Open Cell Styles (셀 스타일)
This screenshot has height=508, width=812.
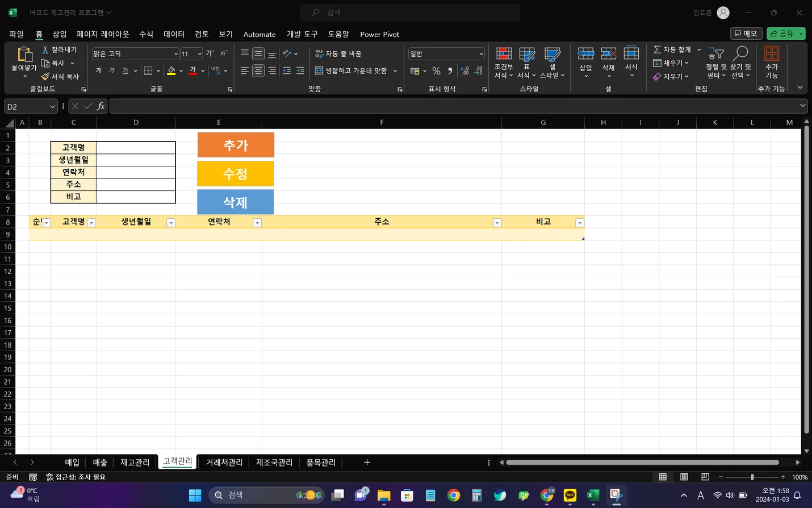[552, 63]
